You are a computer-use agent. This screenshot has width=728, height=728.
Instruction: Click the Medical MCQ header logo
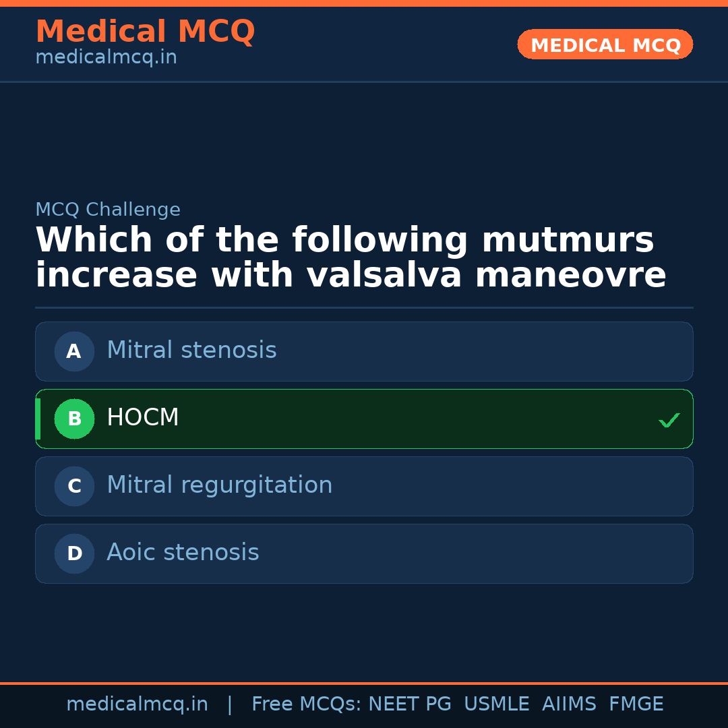145,31
